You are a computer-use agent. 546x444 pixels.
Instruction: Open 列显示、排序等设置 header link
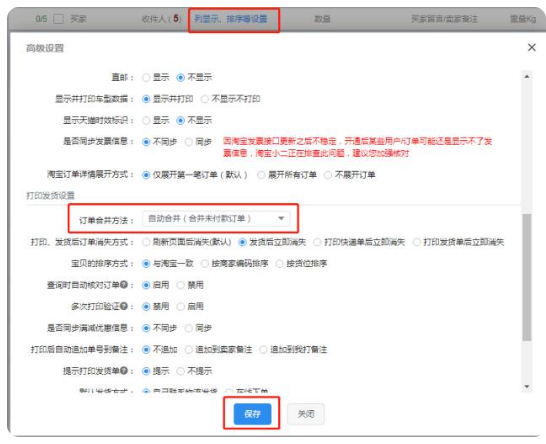(x=231, y=19)
